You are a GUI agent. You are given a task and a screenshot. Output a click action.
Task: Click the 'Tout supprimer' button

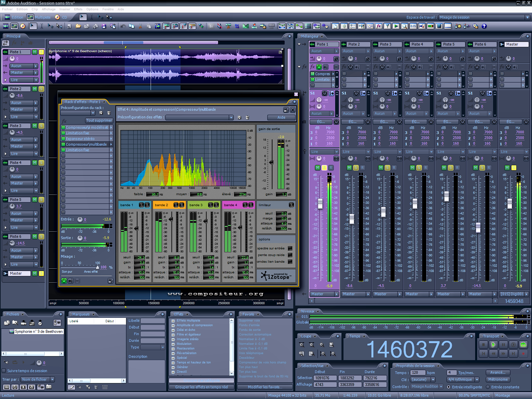[99, 120]
